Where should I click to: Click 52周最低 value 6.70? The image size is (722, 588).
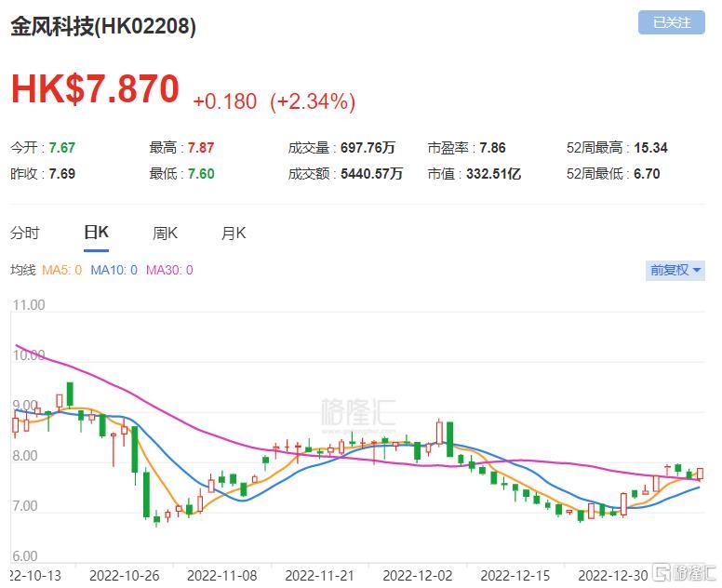pos(647,174)
